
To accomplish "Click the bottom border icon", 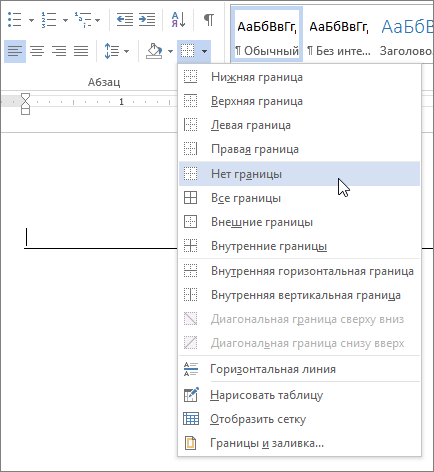I will point(191,77).
